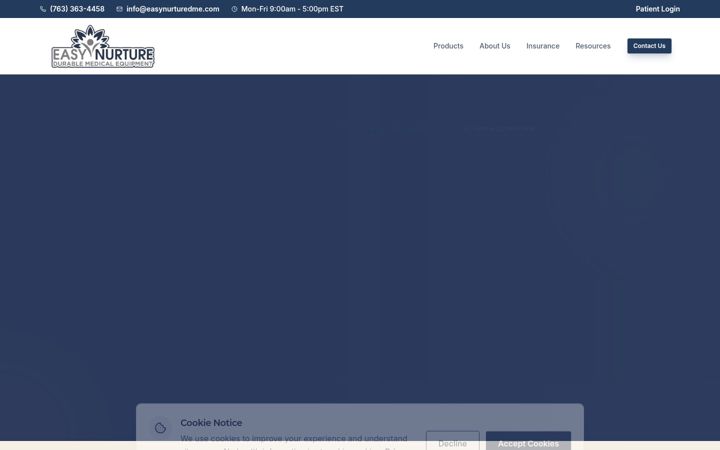720x450 pixels.
Task: Open the Products menu
Action: pos(448,46)
